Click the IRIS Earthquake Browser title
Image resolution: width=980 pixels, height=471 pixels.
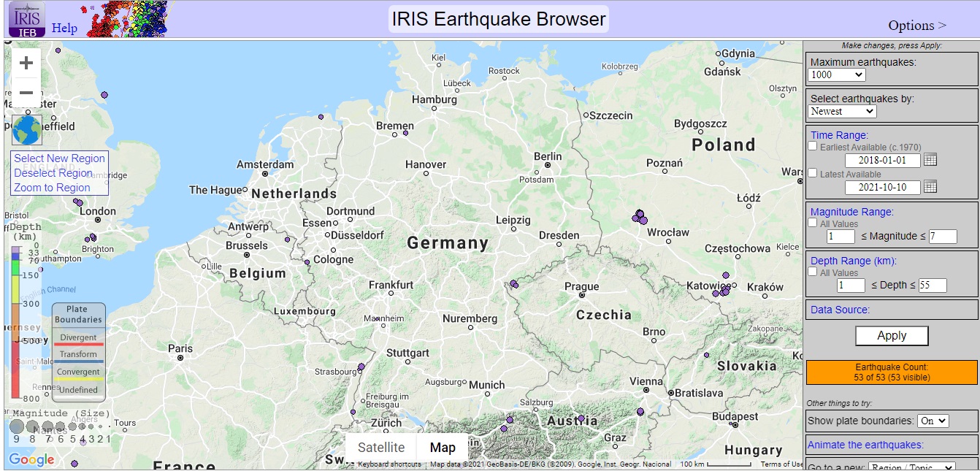pyautogui.click(x=499, y=19)
